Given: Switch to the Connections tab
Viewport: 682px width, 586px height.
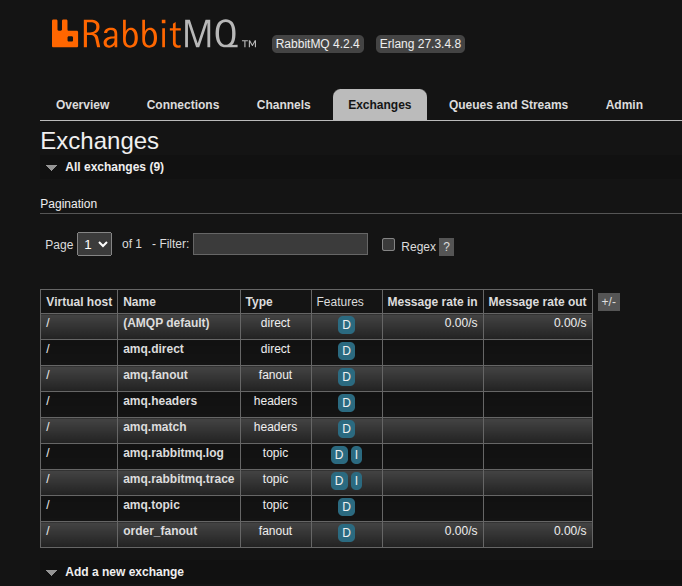Looking at the screenshot, I should click(183, 105).
